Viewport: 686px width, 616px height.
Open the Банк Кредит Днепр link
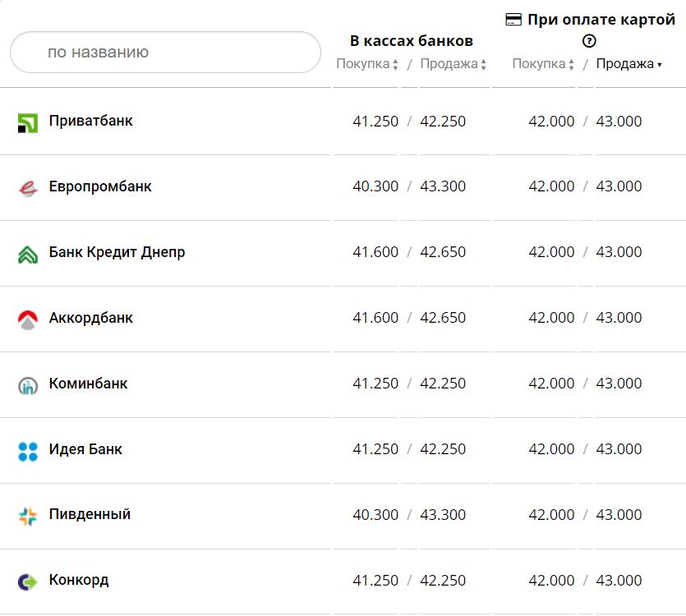tap(117, 252)
